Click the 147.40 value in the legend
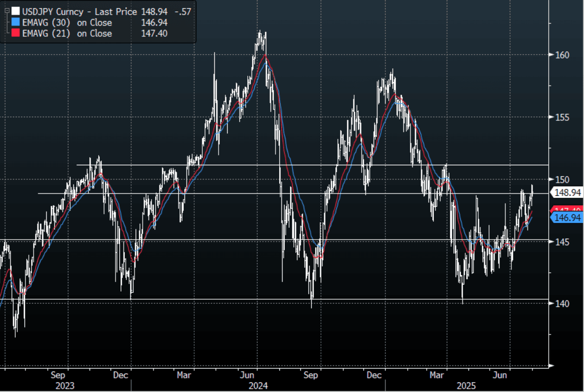The width and height of the screenshot is (584, 392). pos(153,34)
